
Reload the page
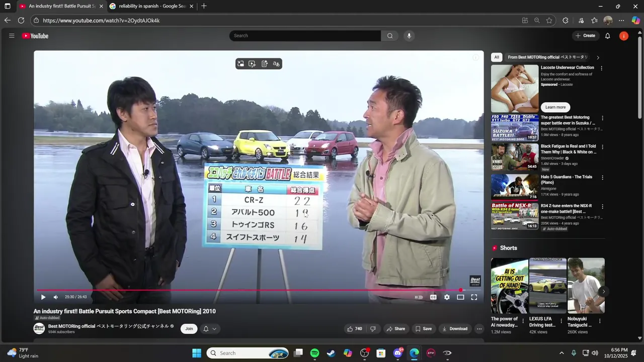[x=21, y=21]
